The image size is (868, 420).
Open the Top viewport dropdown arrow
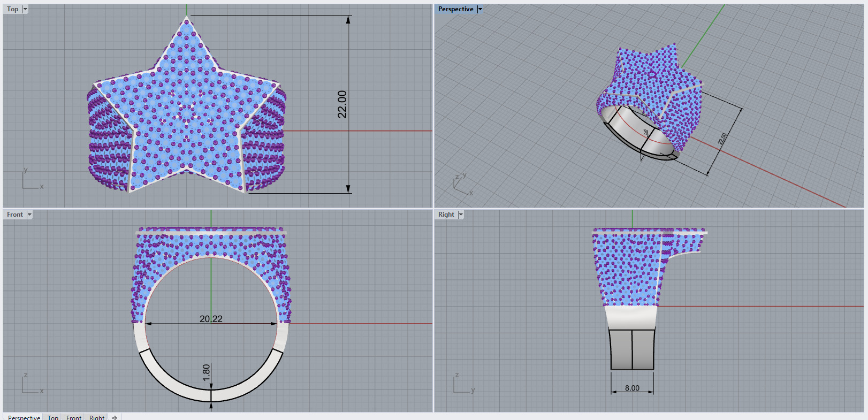click(25, 9)
